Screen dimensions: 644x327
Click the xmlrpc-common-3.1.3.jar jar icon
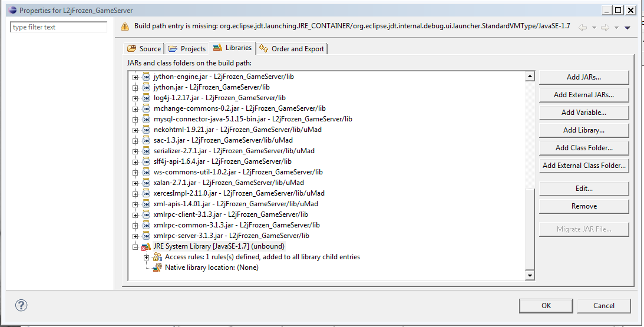146,225
